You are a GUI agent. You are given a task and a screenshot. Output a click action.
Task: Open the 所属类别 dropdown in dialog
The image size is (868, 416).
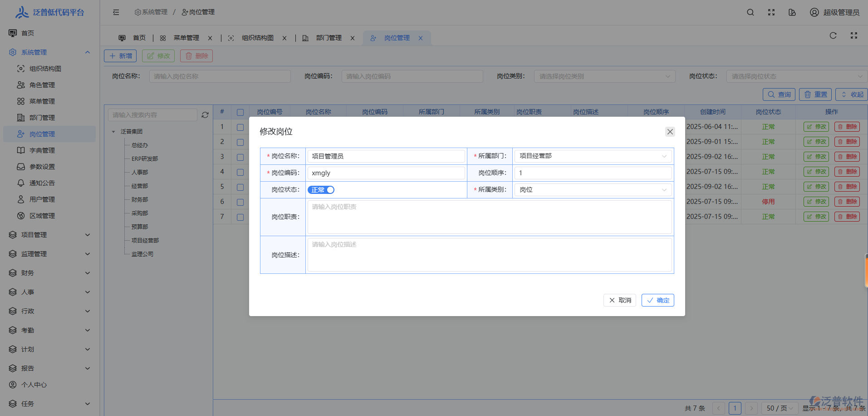coord(593,190)
